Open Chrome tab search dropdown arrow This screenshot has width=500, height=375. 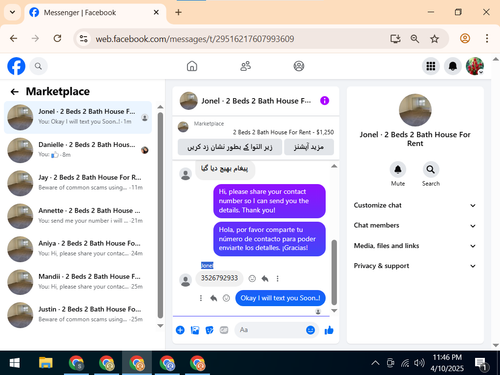[x=12, y=12]
